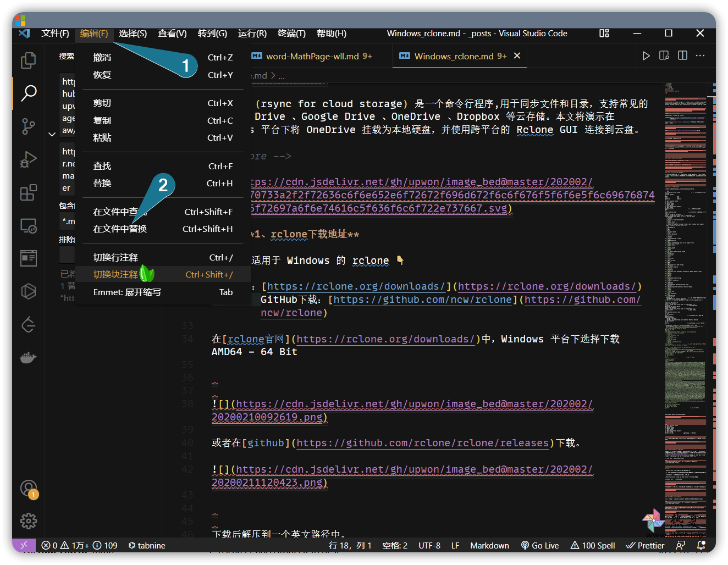Choose 撤消 from the edit menu

[x=163, y=57]
